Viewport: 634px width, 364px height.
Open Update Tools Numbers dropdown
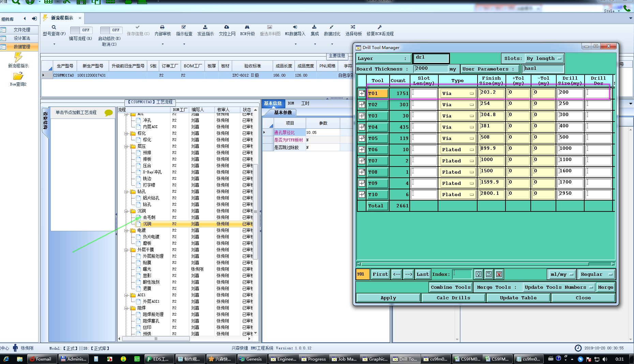[x=559, y=287]
